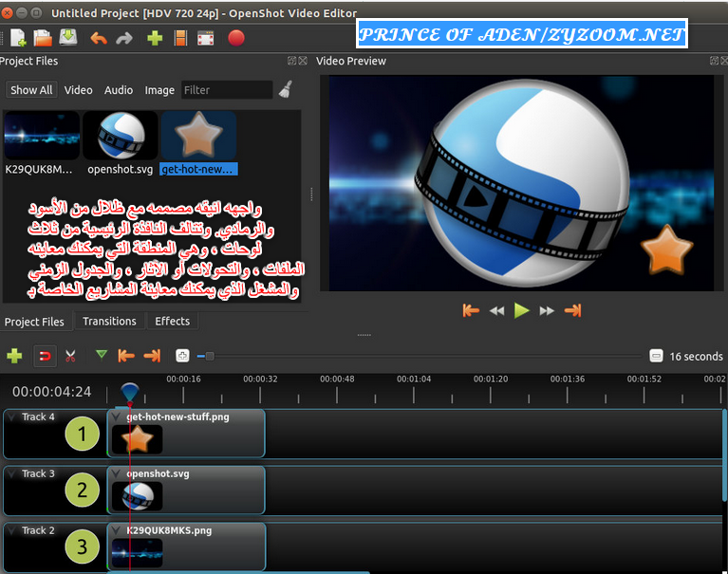Click the Track 2 label
Viewport: 728px width, 574px height.
[38, 530]
